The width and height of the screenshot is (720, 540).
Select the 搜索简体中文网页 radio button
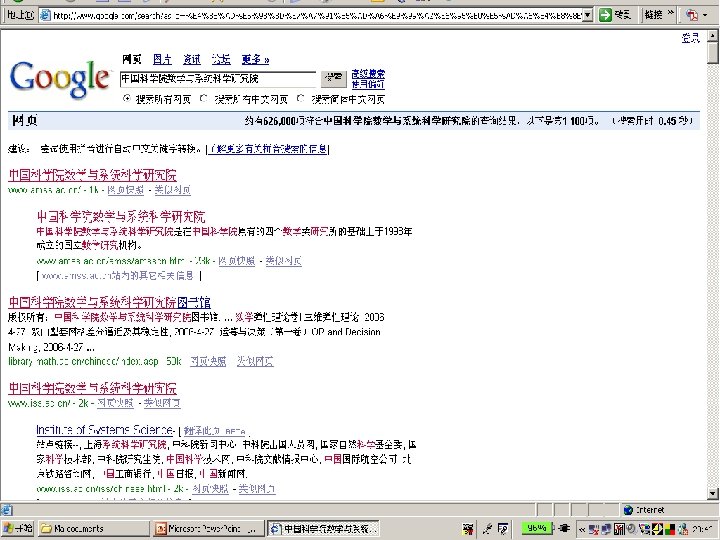pos(300,98)
